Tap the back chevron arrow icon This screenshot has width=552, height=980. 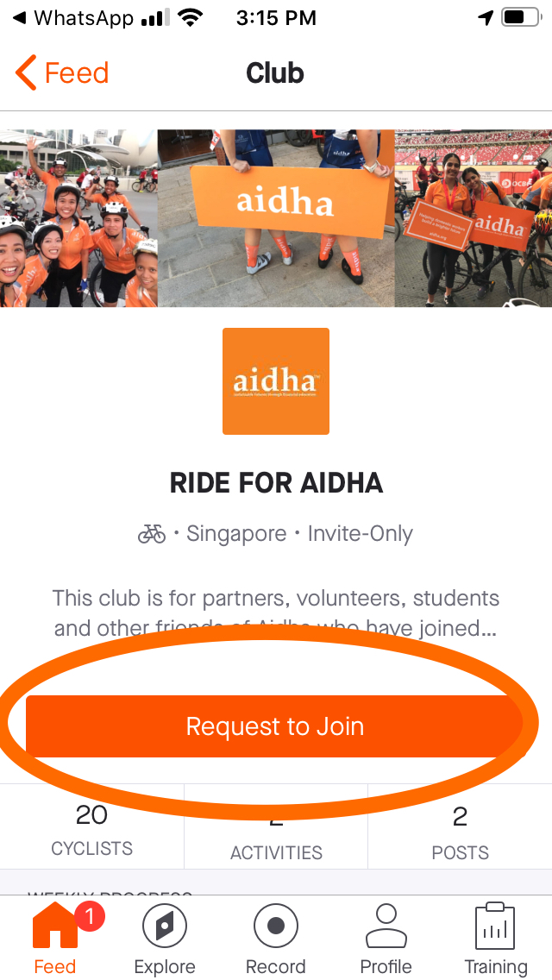[26, 73]
